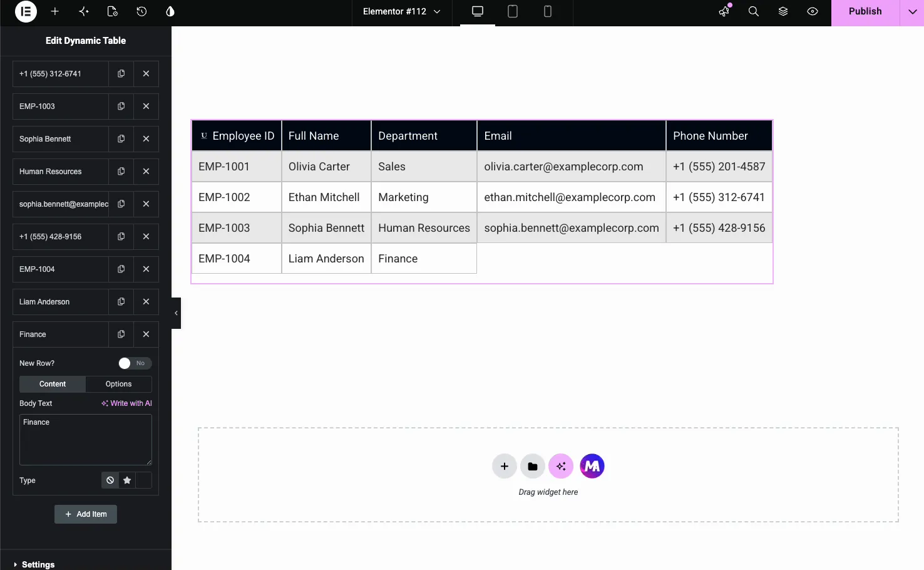Collapse the editor panel with side arrow

coord(177,313)
